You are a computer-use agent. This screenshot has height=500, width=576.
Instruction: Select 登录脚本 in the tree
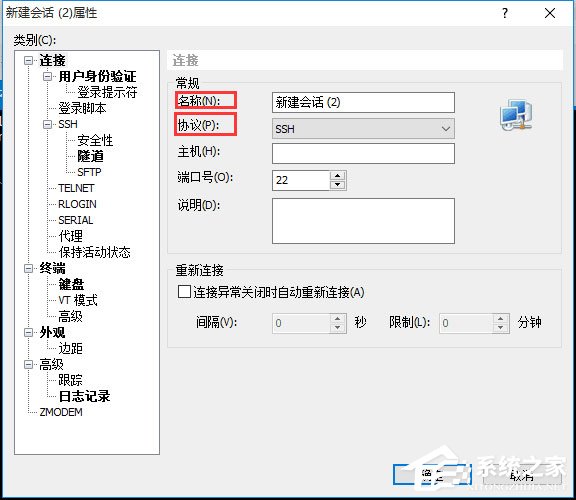tap(82, 108)
